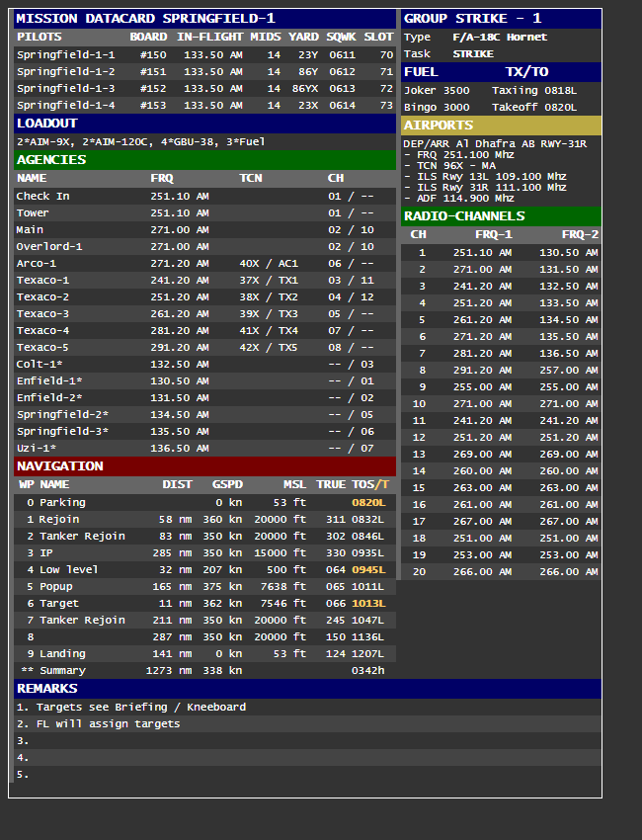Viewport: 642px width, 840px height.
Task: Select the Parking waypoint name
Action: 62,502
